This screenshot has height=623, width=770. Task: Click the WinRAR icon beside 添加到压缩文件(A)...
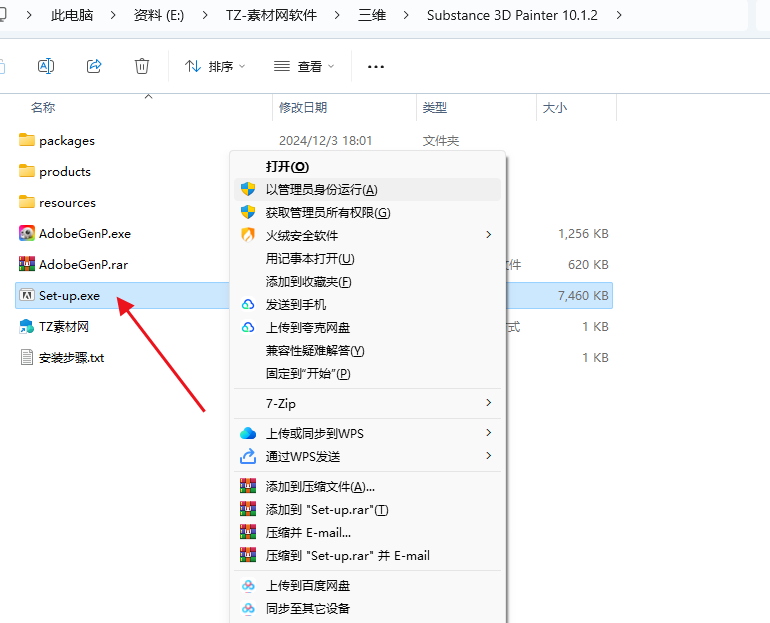tap(248, 486)
